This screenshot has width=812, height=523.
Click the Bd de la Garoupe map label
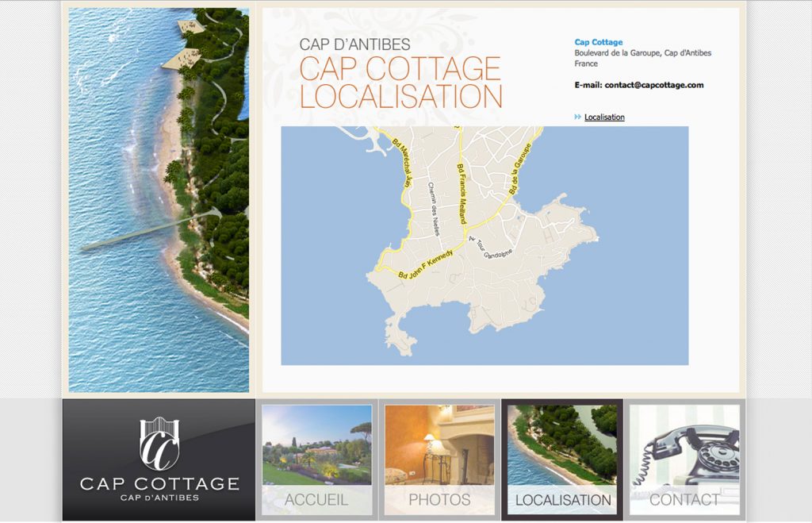520,169
